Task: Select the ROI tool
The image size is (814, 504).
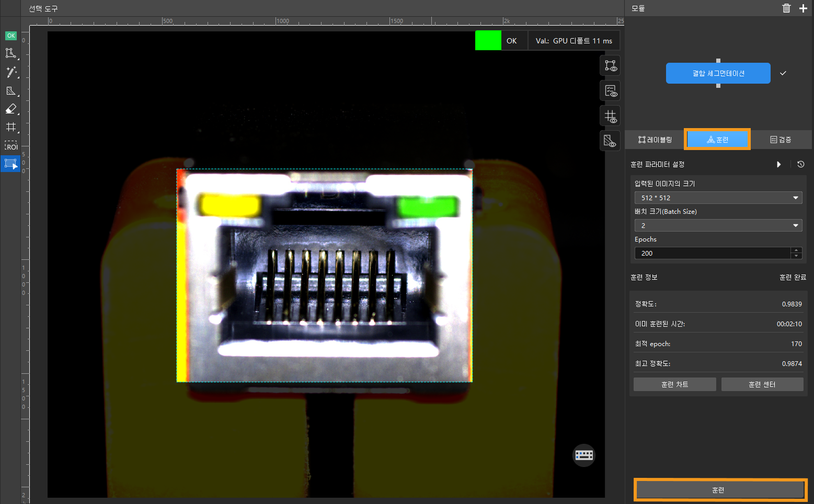Action: [x=10, y=145]
